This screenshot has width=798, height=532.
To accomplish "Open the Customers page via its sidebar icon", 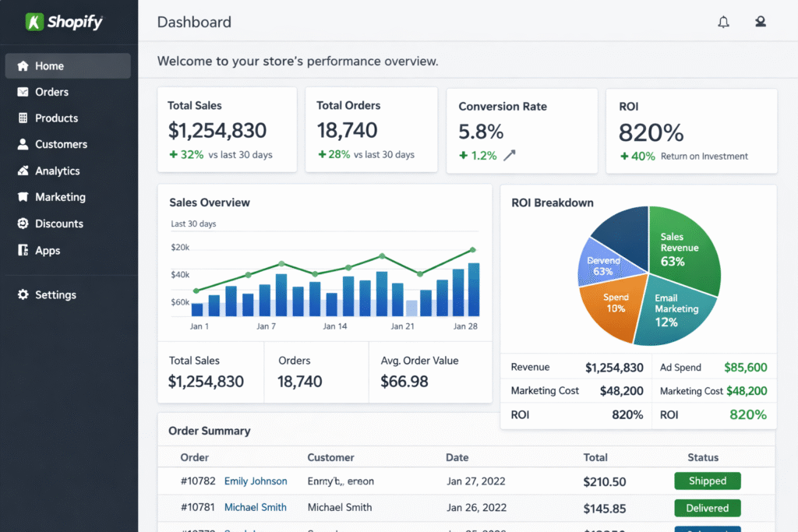I will tap(24, 144).
